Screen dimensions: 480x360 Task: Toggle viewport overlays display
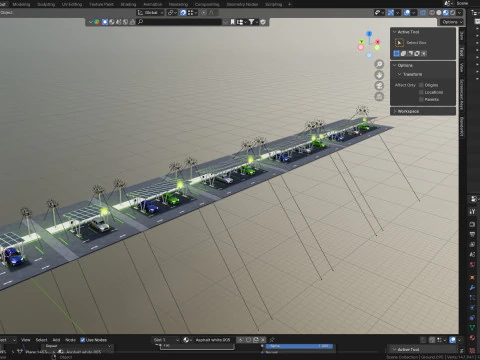[407, 13]
